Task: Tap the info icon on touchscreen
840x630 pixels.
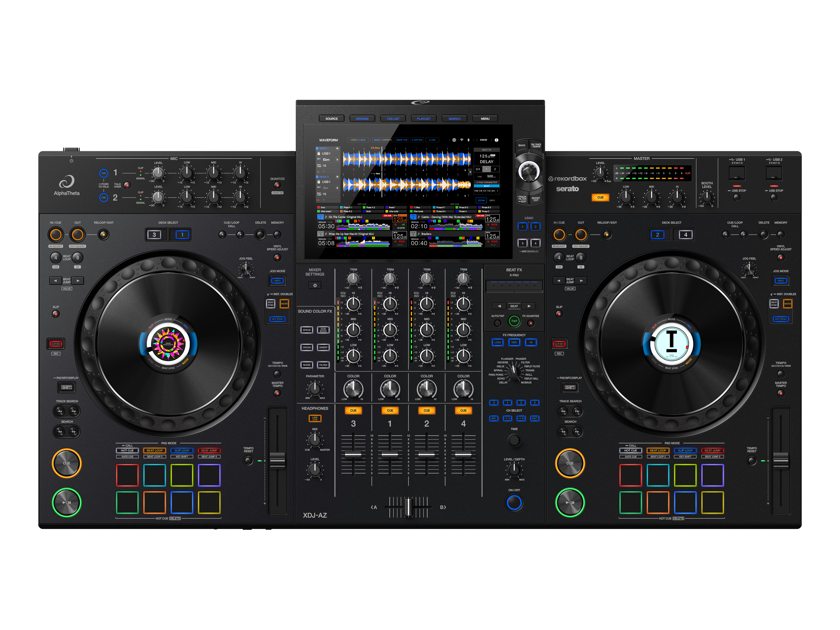Action: click(x=496, y=140)
